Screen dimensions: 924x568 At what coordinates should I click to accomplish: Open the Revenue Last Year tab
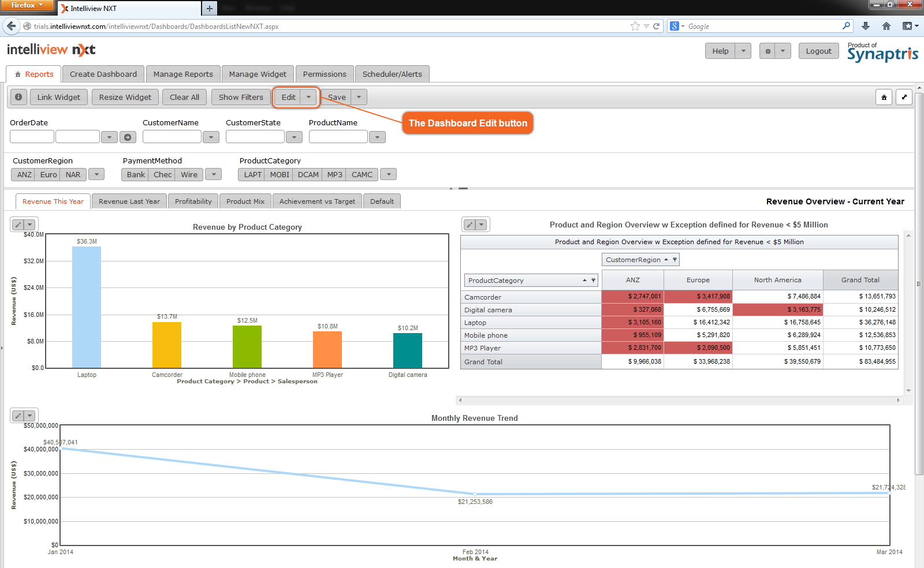[129, 201]
